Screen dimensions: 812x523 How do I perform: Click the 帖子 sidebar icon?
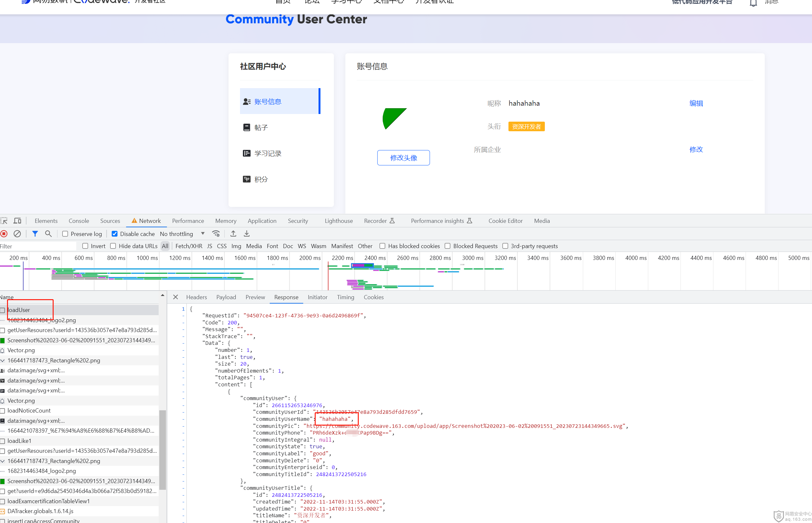pyautogui.click(x=247, y=127)
